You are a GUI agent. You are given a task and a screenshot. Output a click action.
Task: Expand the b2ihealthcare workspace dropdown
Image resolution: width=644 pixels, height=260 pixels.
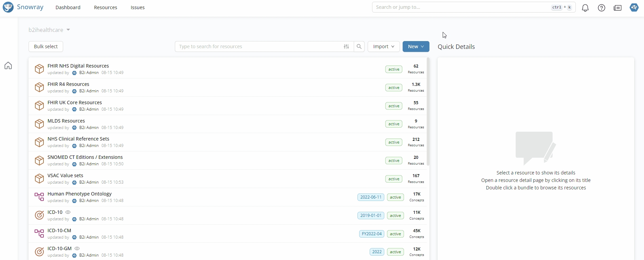49,30
